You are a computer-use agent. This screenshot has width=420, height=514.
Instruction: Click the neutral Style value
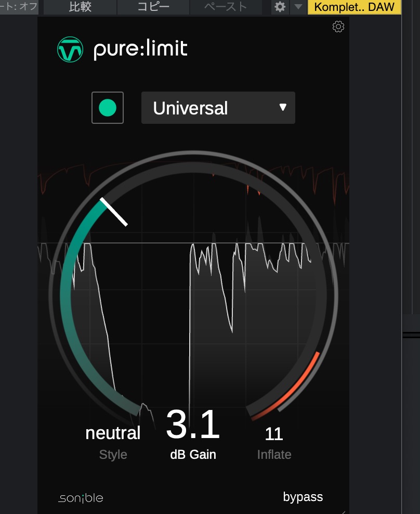113,433
